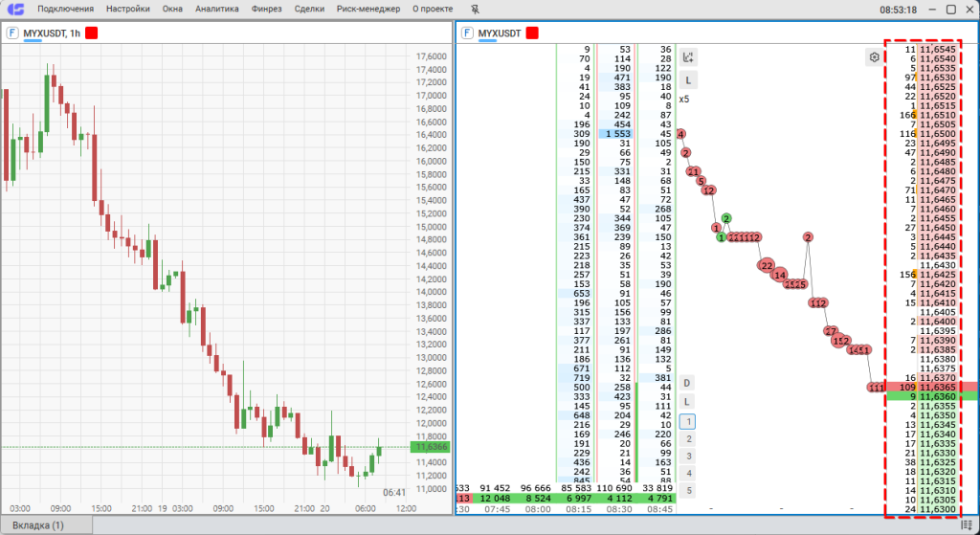Expand the Риск-менеджер menu

[x=368, y=9]
